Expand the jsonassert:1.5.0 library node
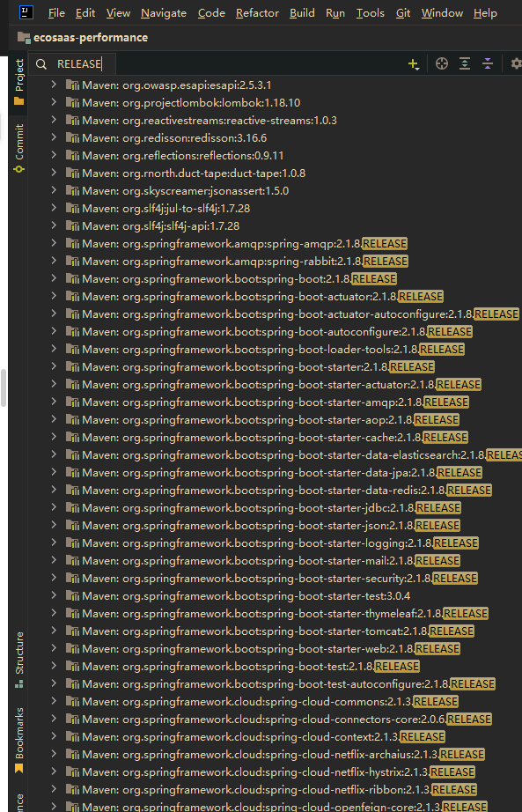522x812 pixels. (54, 190)
